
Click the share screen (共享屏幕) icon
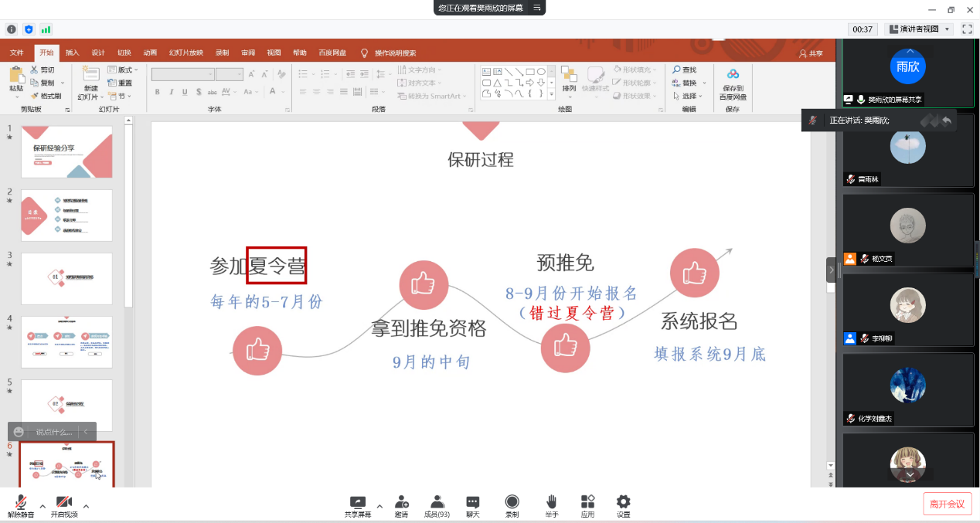[x=357, y=503]
